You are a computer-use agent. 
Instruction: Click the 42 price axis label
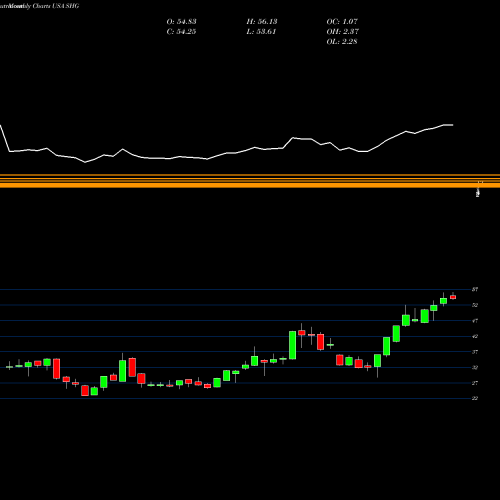[x=475, y=336]
